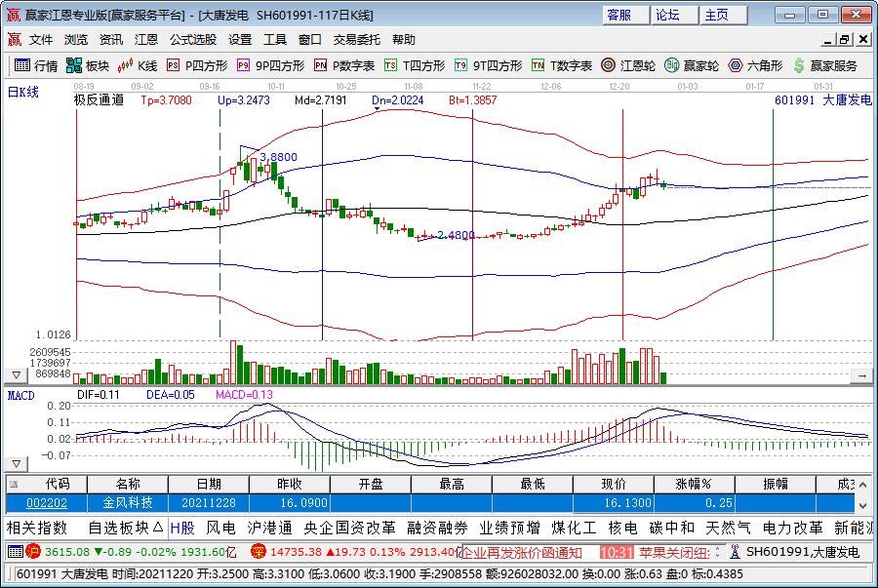Click the 客服 button

(x=625, y=15)
